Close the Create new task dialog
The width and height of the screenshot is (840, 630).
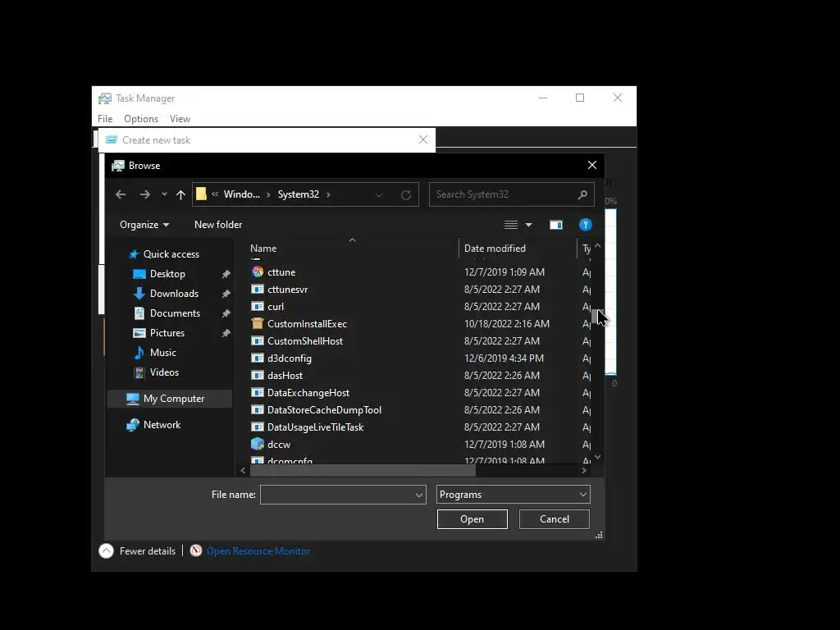tap(423, 139)
